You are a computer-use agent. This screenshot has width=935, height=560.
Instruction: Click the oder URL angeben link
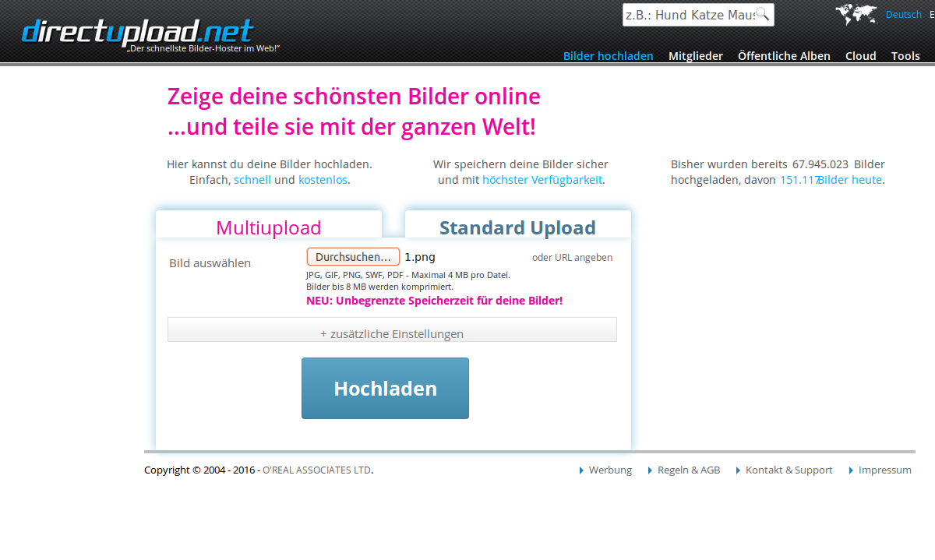(x=572, y=258)
